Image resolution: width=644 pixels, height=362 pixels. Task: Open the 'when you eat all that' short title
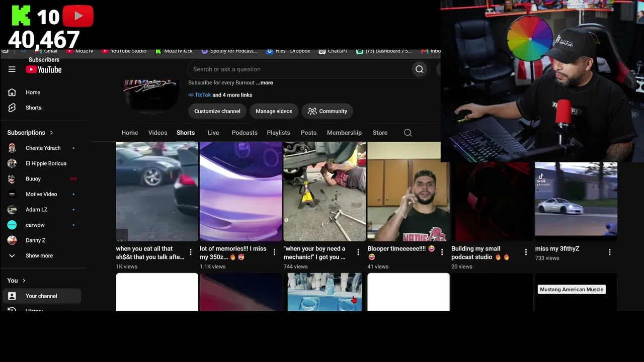(150, 253)
